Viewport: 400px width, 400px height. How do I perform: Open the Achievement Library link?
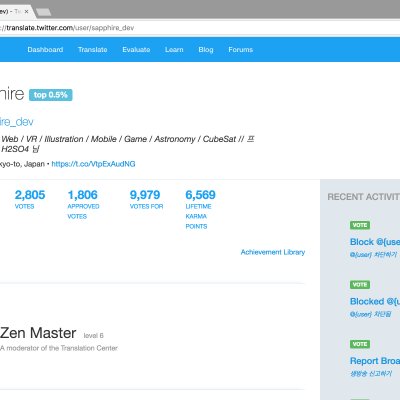273,252
